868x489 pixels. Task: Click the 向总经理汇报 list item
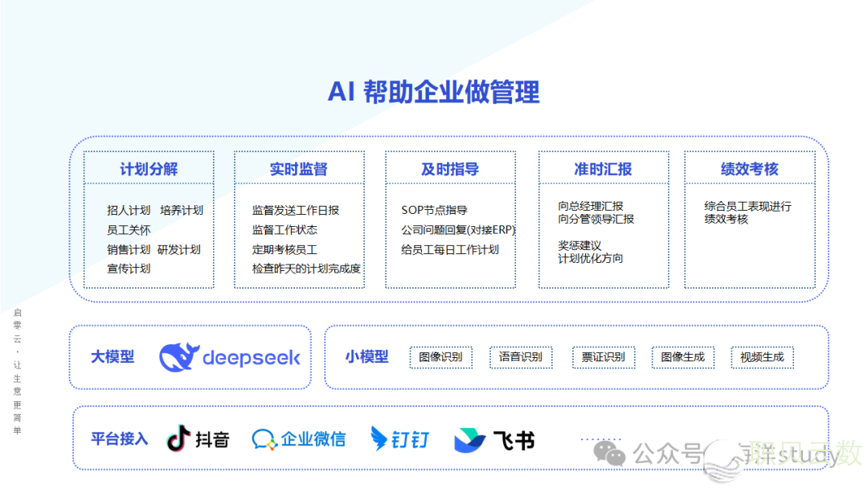(x=591, y=206)
